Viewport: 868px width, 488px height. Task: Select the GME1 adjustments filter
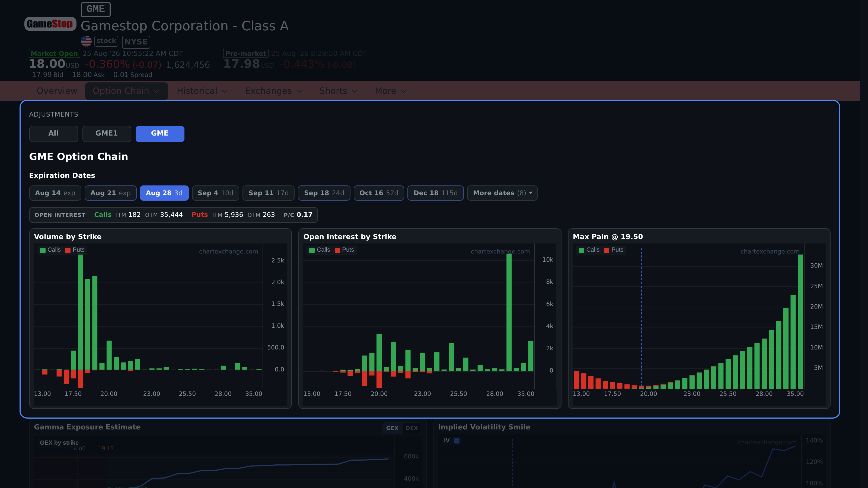pyautogui.click(x=107, y=134)
